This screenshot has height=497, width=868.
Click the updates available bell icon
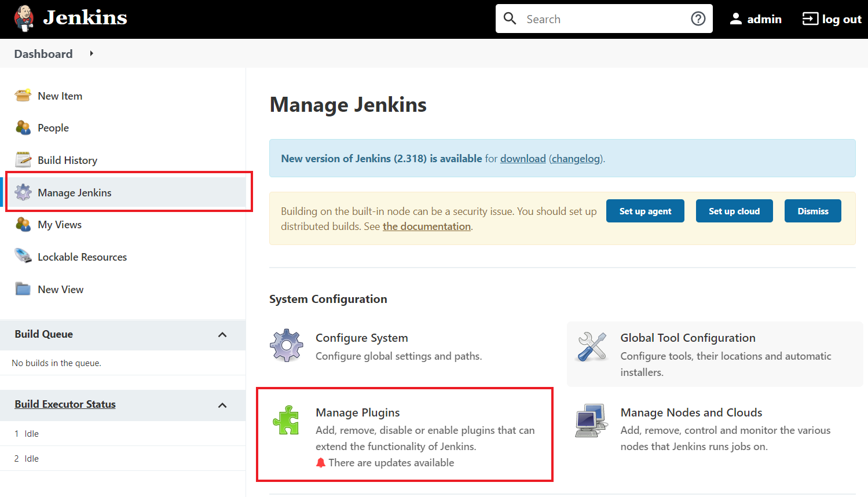point(321,463)
